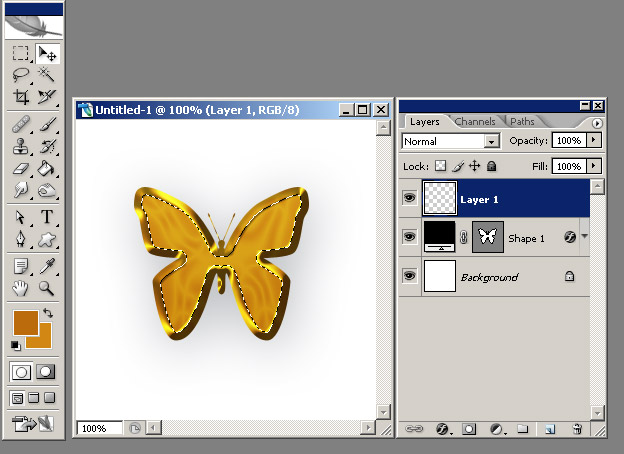
Task: Switch to Standard Screen Mode
Action: (17, 398)
